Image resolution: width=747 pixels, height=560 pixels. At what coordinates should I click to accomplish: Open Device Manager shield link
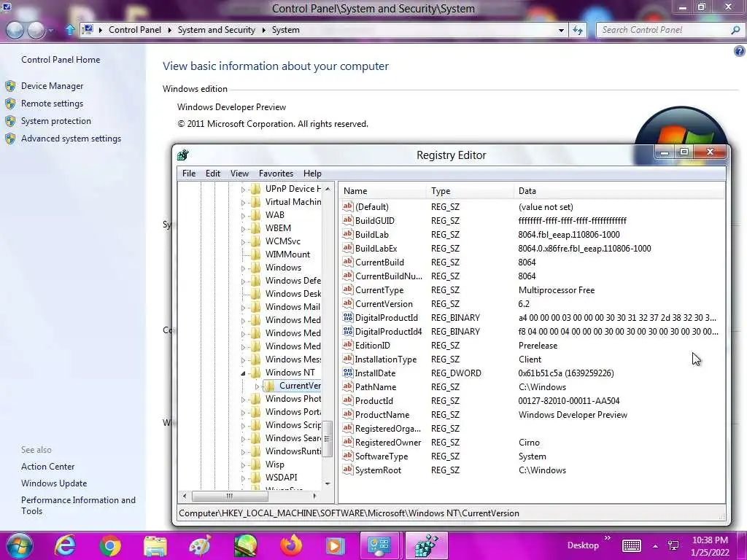[52, 86]
